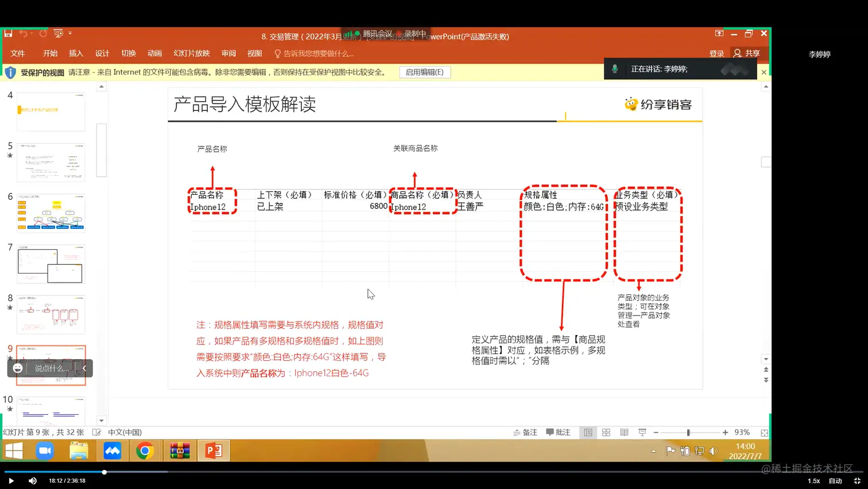Image resolution: width=868 pixels, height=489 pixels.
Task: Mute the video player volume
Action: pos(33,481)
